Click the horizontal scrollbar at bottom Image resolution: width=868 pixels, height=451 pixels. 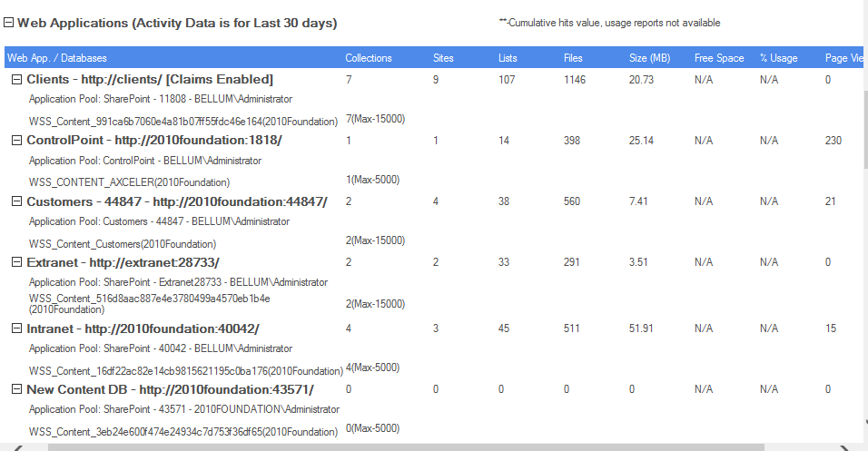pyautogui.click(x=363, y=446)
